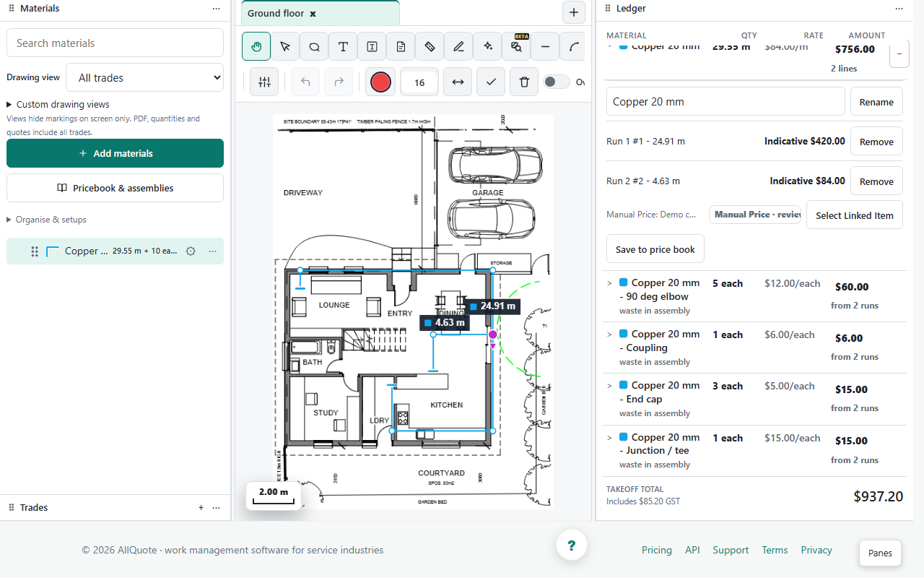Select the arrow pointer tool
Viewport: 924px width, 578px height.
point(285,46)
